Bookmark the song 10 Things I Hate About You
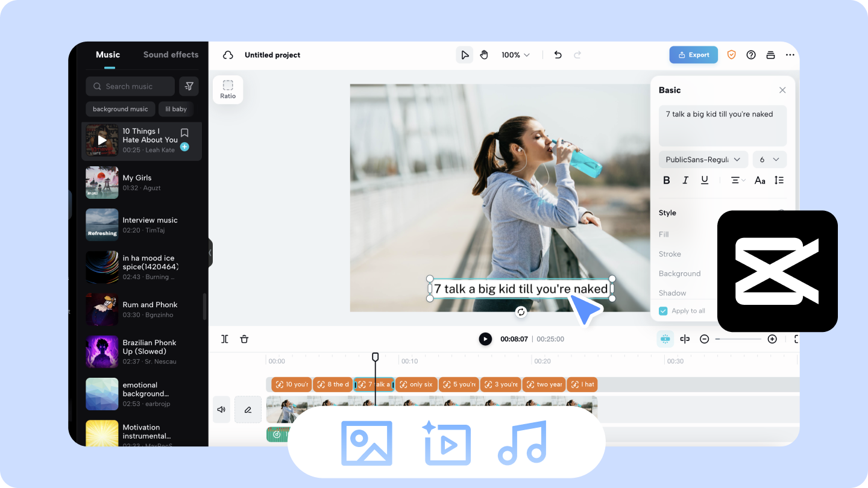The image size is (868, 488). 184,133
